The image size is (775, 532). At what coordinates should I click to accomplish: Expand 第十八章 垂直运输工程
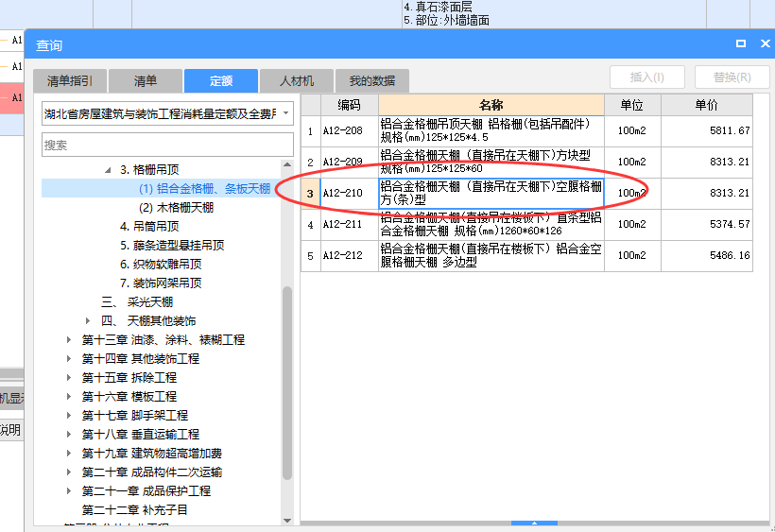pos(69,434)
